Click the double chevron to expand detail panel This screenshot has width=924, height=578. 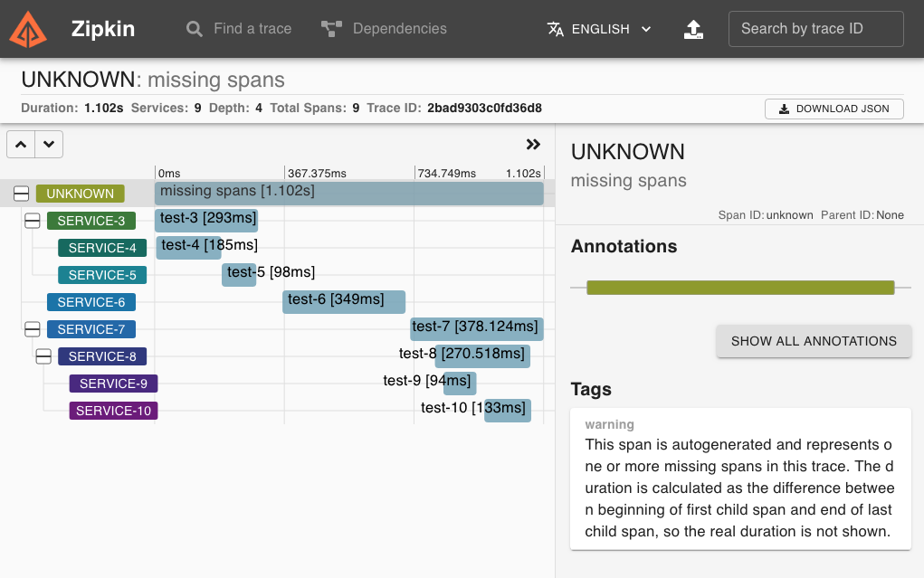click(533, 144)
